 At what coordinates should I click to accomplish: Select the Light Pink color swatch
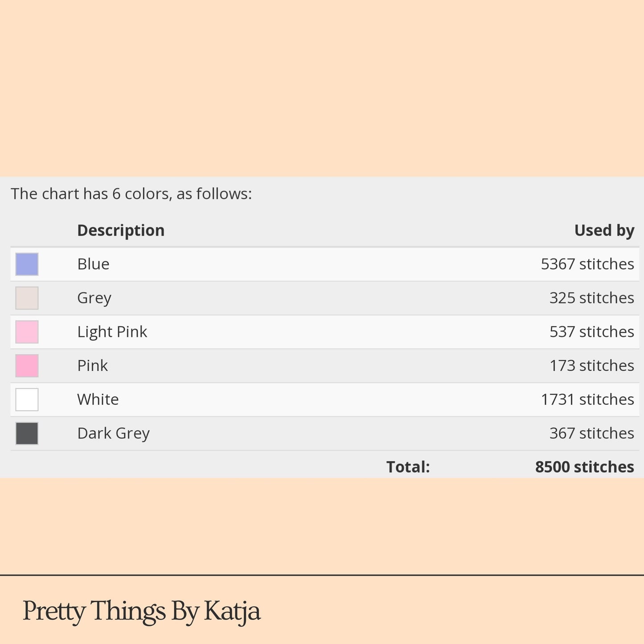[27, 332]
